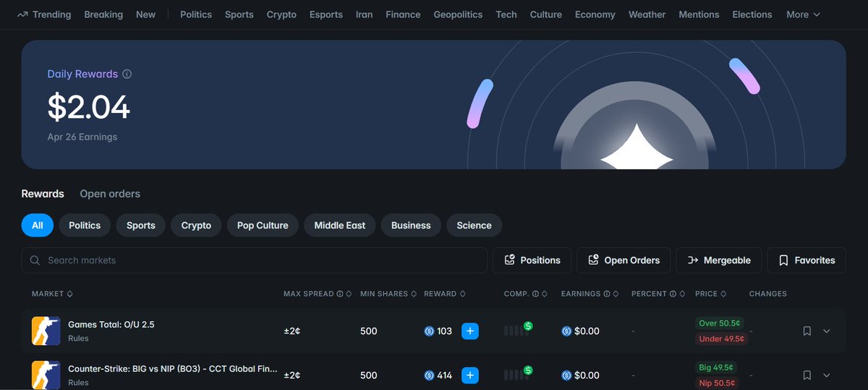Screen dimensions: 868x390
Task: Select the Sports filter pill
Action: [141, 225]
